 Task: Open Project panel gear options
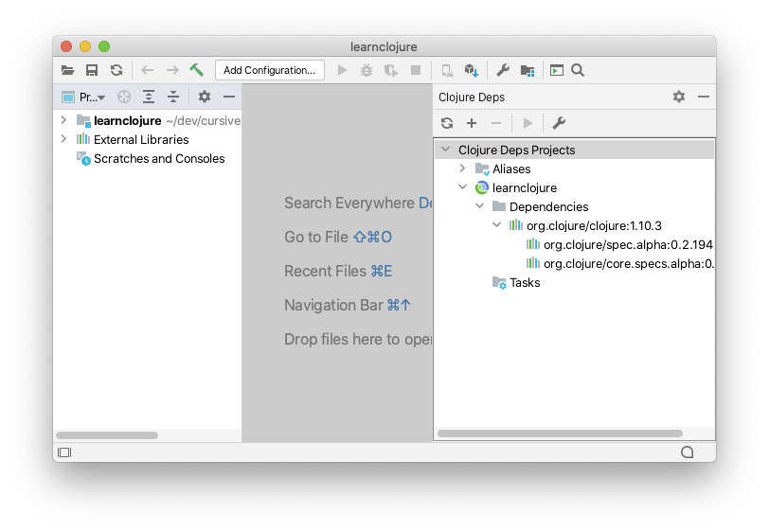(205, 97)
